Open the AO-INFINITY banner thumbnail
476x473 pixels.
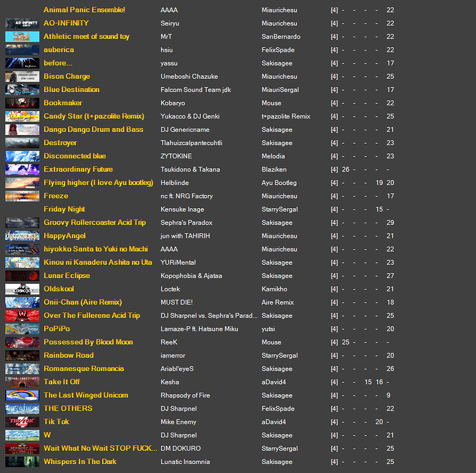[x=22, y=23]
